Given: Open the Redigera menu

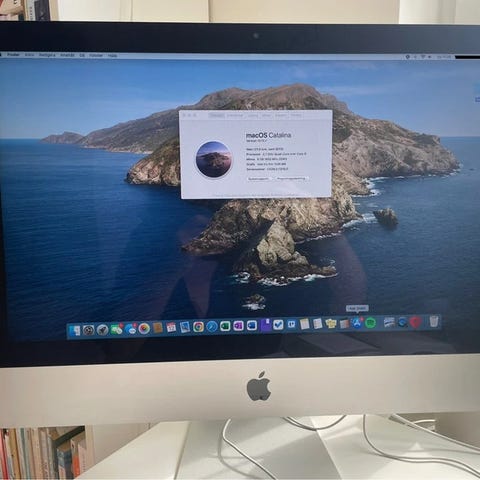Looking at the screenshot, I should tap(47, 55).
